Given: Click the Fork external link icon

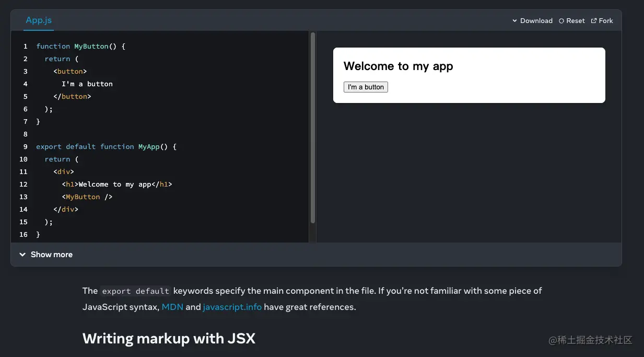Looking at the screenshot, I should coord(594,21).
